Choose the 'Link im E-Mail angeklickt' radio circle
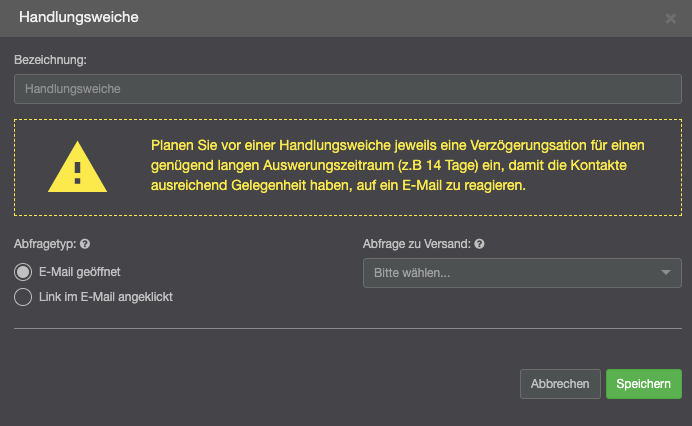Image resolution: width=692 pixels, height=426 pixels. [x=23, y=296]
